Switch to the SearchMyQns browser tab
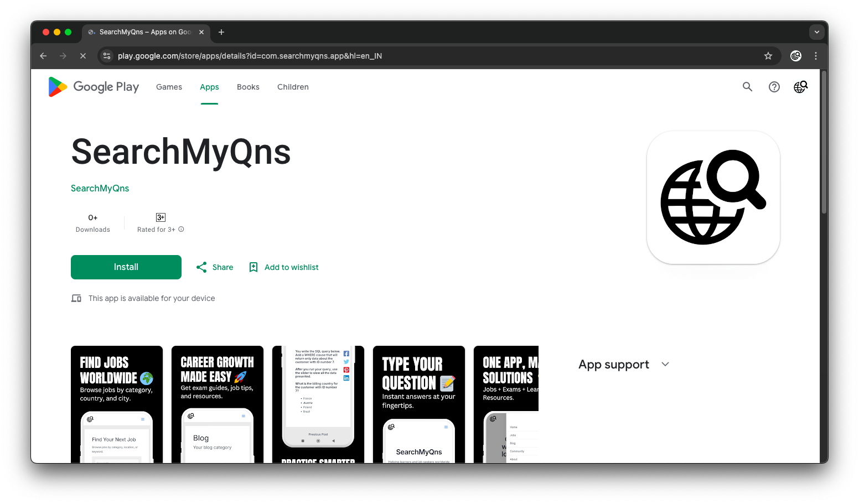 click(x=146, y=32)
